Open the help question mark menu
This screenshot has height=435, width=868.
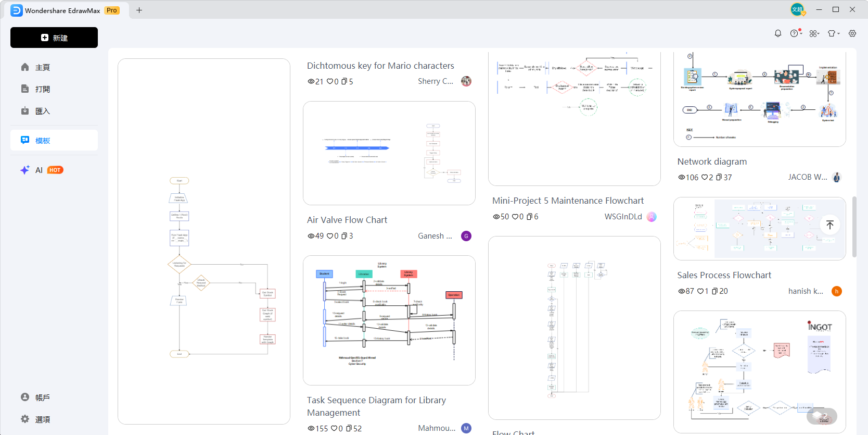795,33
